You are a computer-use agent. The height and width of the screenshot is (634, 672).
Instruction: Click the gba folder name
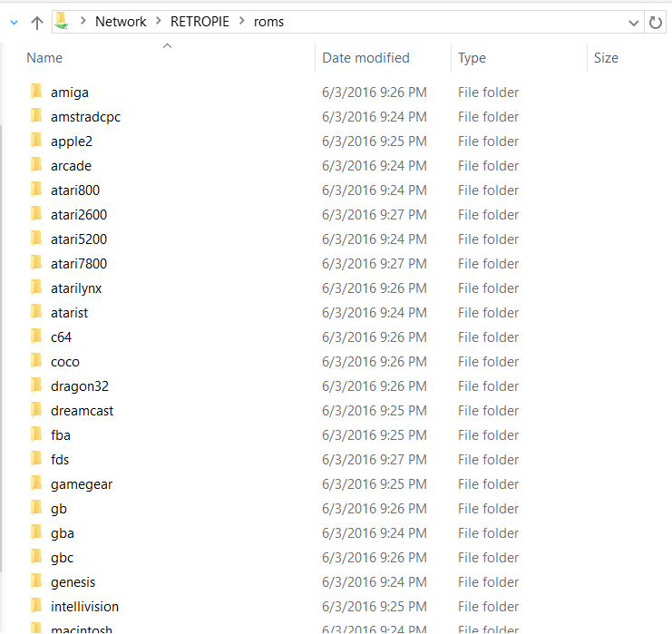tap(63, 533)
